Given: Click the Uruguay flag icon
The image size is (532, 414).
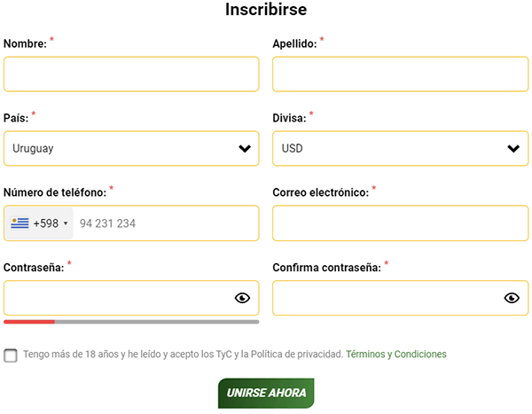Looking at the screenshot, I should tap(20, 223).
